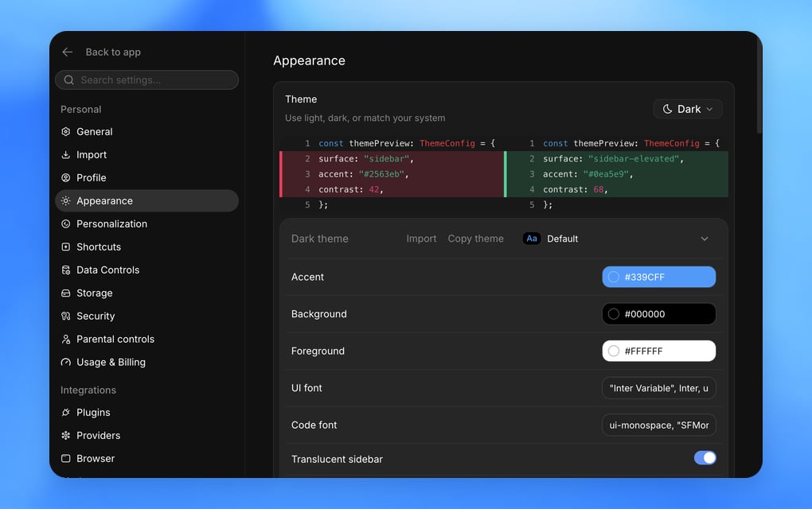Click the 'Dark theme' label text
Screen dimensions: 812x509
(319, 239)
